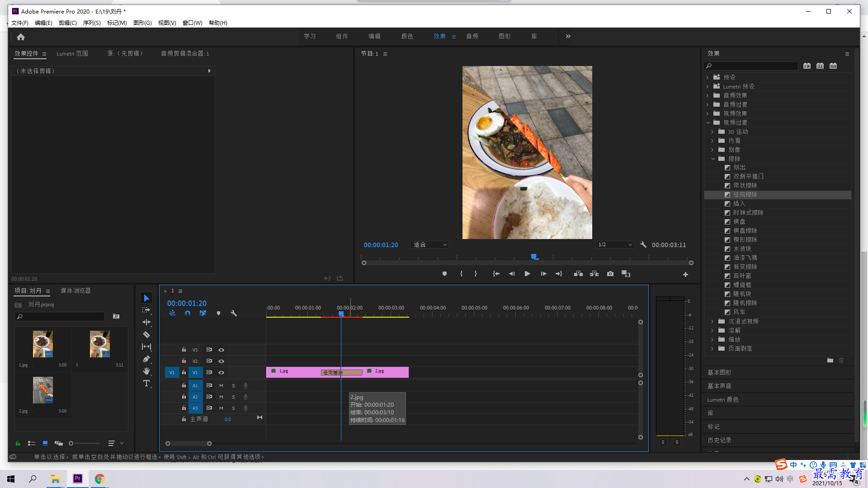
Task: Open comparison view button
Action: (x=626, y=274)
